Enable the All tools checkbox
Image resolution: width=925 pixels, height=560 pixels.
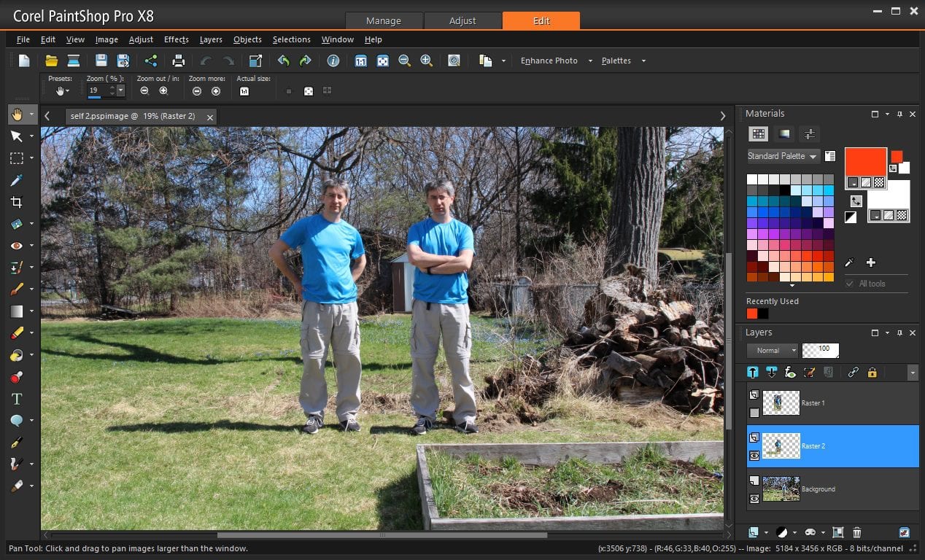848,283
